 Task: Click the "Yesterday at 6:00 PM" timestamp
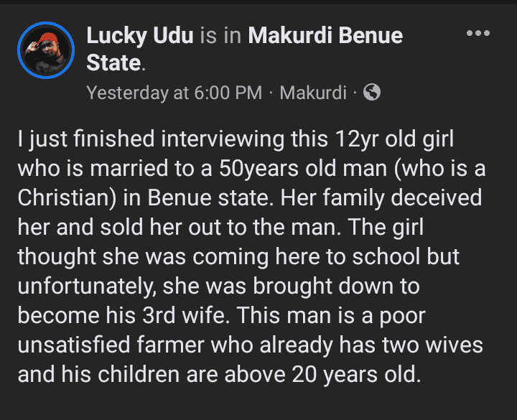pyautogui.click(x=174, y=93)
